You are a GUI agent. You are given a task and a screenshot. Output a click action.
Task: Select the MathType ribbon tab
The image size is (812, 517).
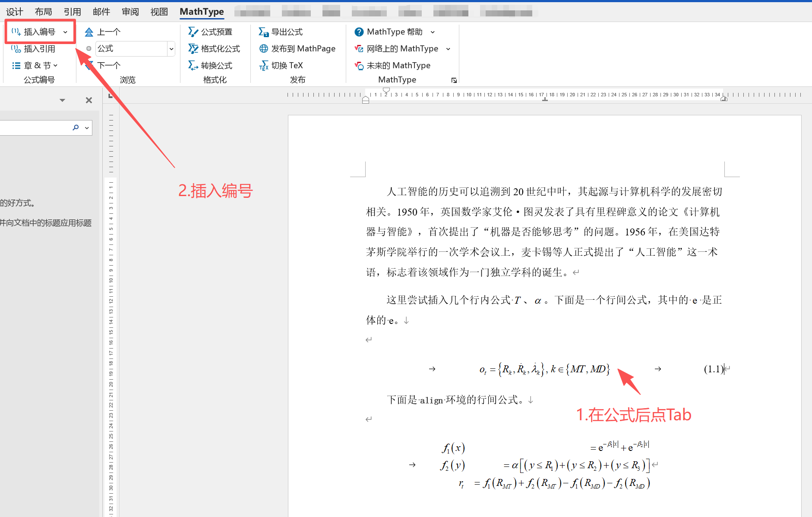click(x=202, y=12)
